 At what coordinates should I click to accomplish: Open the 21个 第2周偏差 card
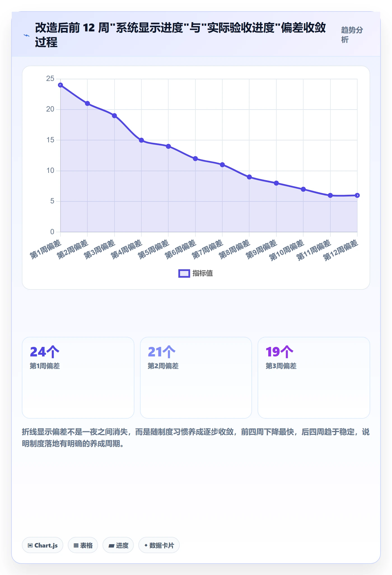[x=196, y=377]
